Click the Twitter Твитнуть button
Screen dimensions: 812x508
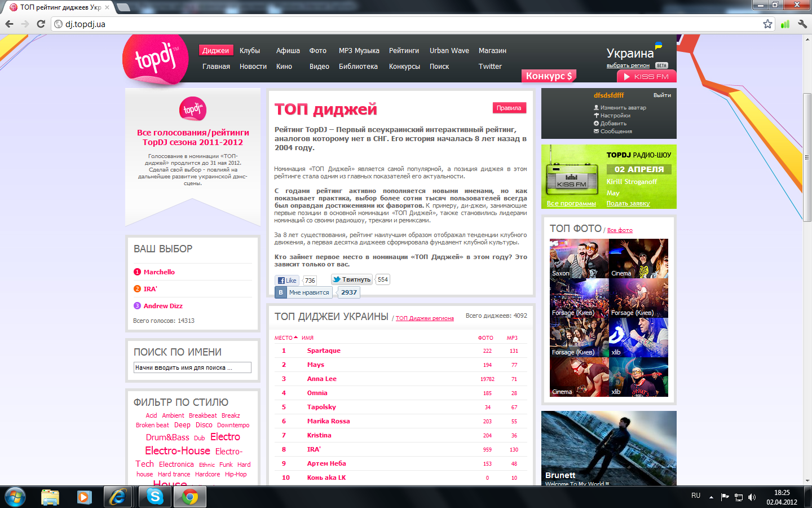351,279
